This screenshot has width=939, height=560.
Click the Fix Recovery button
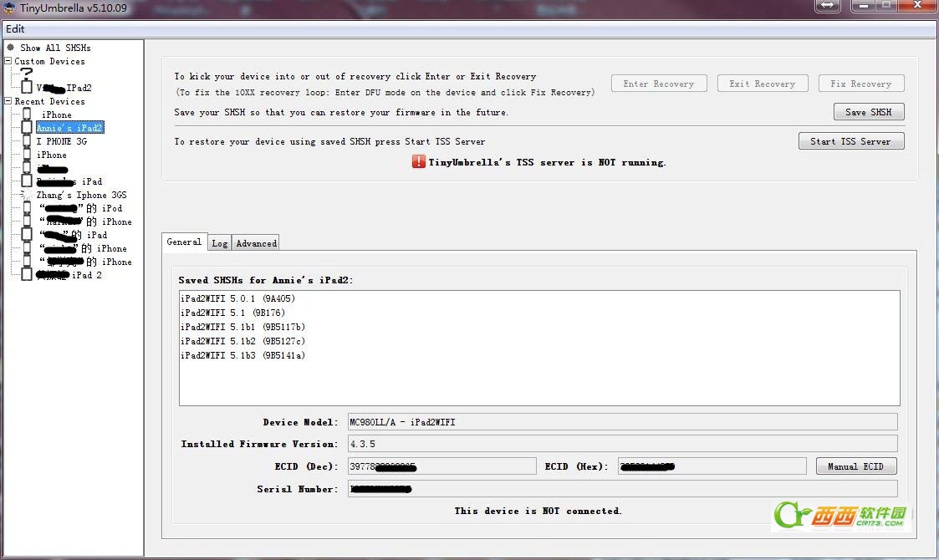[861, 84]
